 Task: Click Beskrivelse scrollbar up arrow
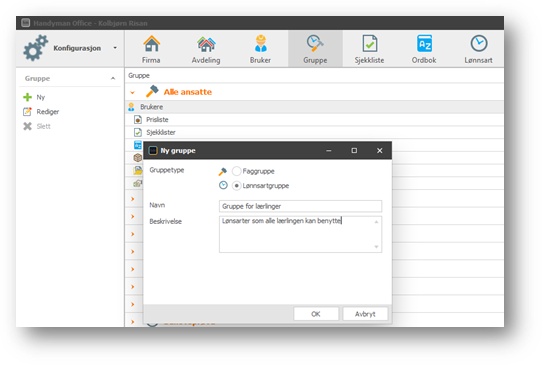(376, 222)
